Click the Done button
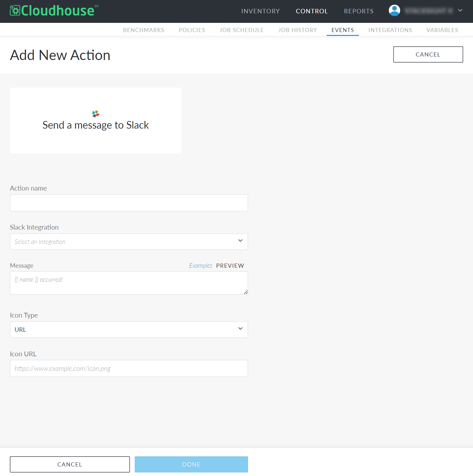This screenshot has width=473, height=476. pos(191,464)
